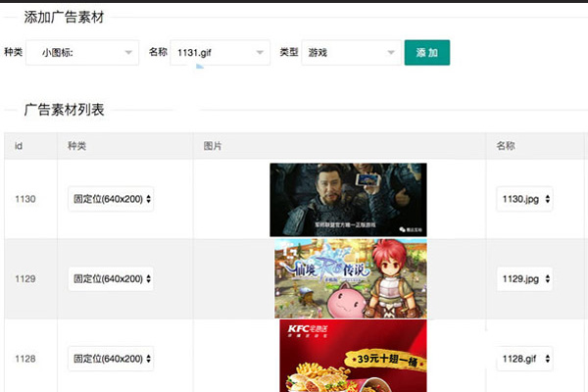Click the KFC ad thumbnail
The height and width of the screenshot is (392, 588).
(x=353, y=356)
